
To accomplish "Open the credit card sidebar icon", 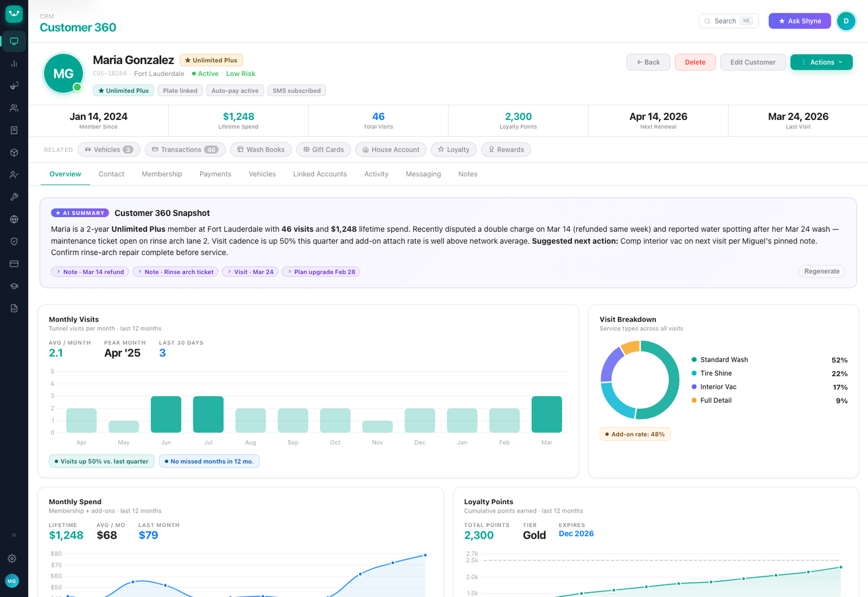I will 14,264.
